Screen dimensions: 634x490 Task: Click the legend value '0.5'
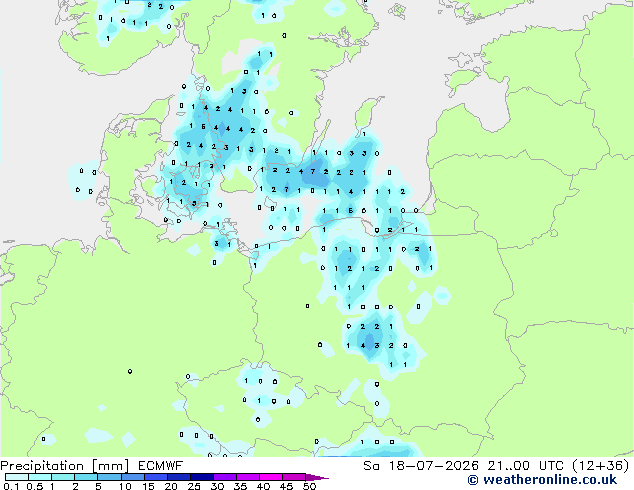pyautogui.click(x=34, y=486)
